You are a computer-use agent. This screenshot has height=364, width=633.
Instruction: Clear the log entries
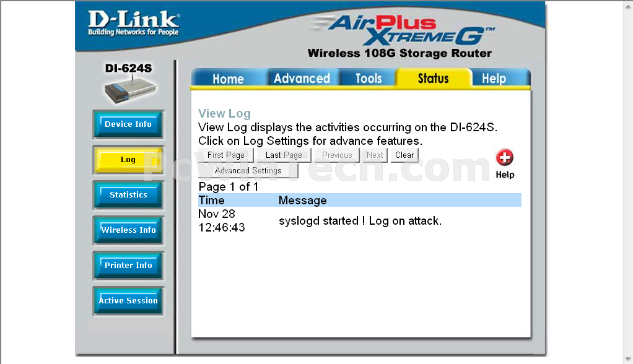(404, 155)
